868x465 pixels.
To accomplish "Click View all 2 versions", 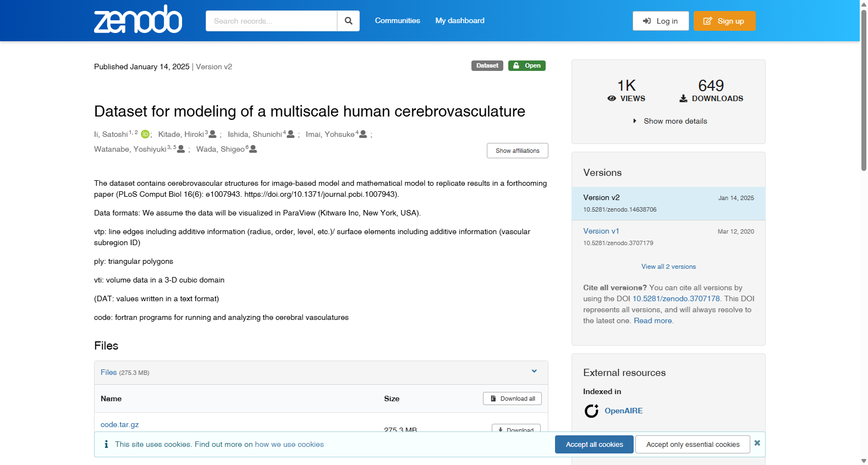I will click(x=668, y=267).
